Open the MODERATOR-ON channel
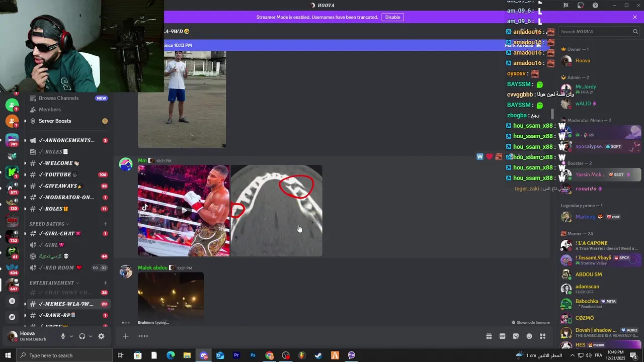Image resolution: width=644 pixels, height=362 pixels. 68,198
